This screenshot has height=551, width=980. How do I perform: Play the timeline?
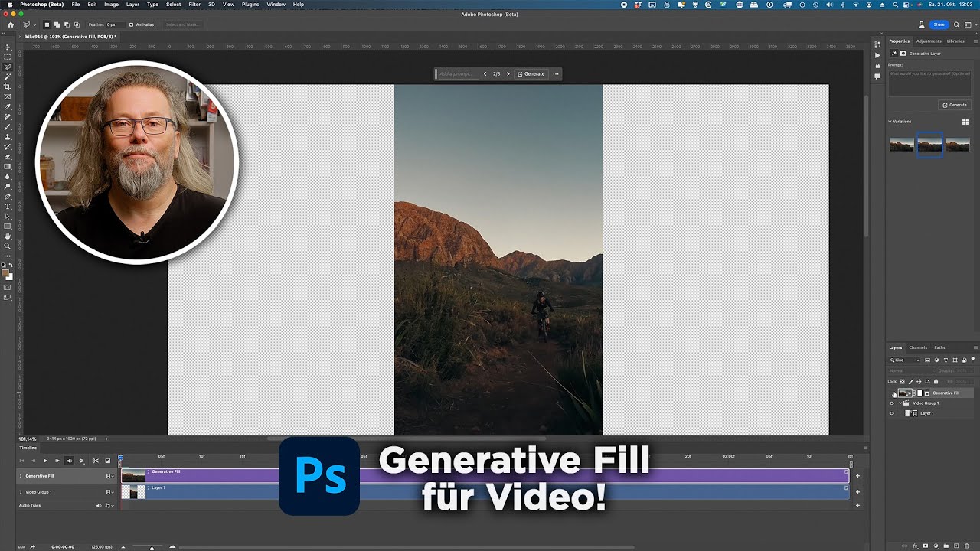coord(45,461)
